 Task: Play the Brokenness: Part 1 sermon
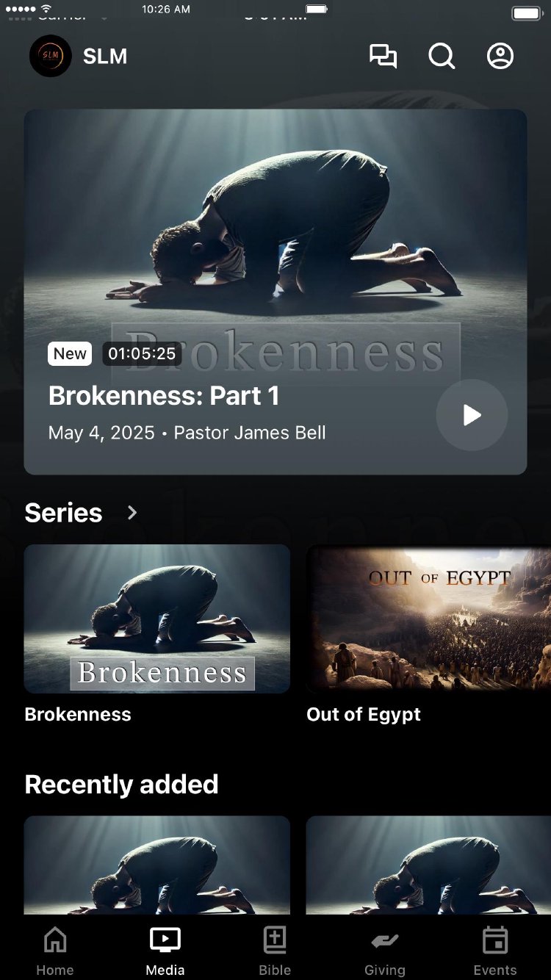[x=472, y=415]
